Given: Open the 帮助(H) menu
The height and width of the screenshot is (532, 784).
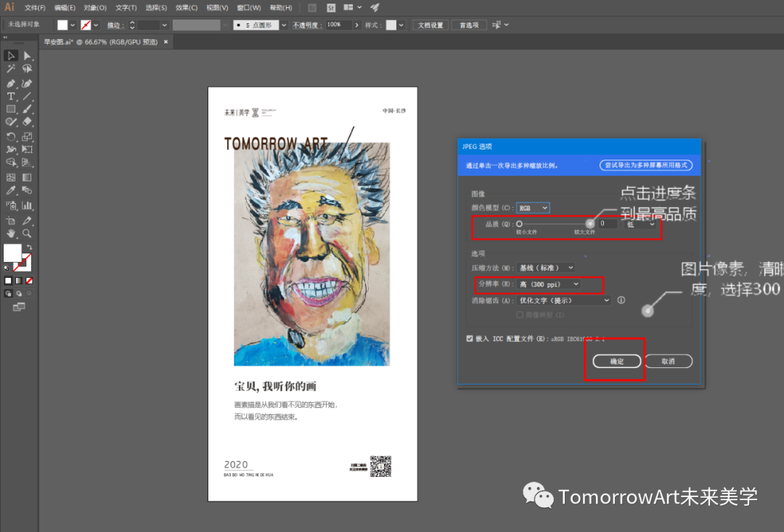Looking at the screenshot, I should 280,8.
